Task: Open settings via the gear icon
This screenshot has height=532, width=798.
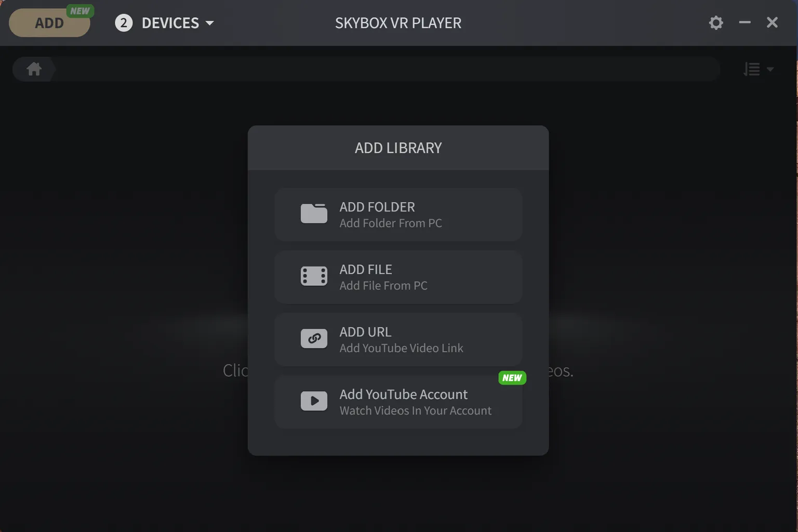Action: tap(716, 23)
